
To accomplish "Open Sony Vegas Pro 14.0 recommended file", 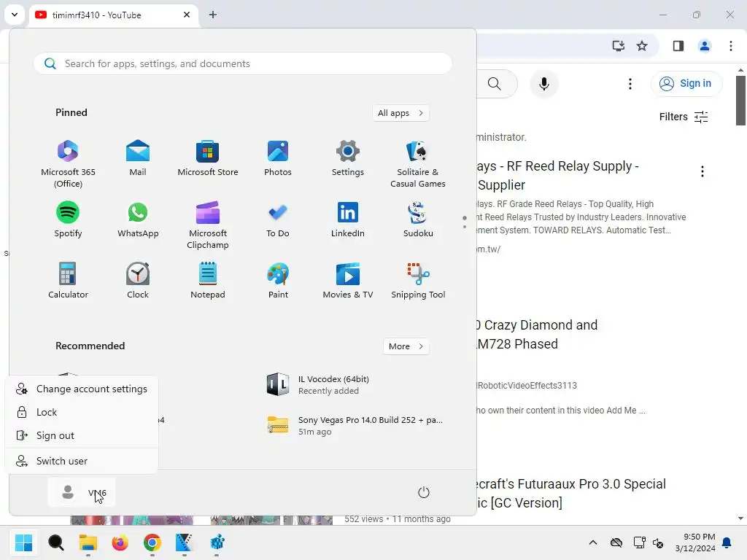I will tap(355, 426).
